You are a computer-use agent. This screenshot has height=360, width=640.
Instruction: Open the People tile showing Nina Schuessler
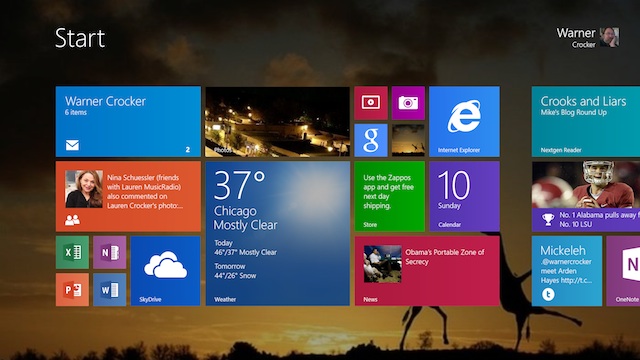tap(128, 196)
